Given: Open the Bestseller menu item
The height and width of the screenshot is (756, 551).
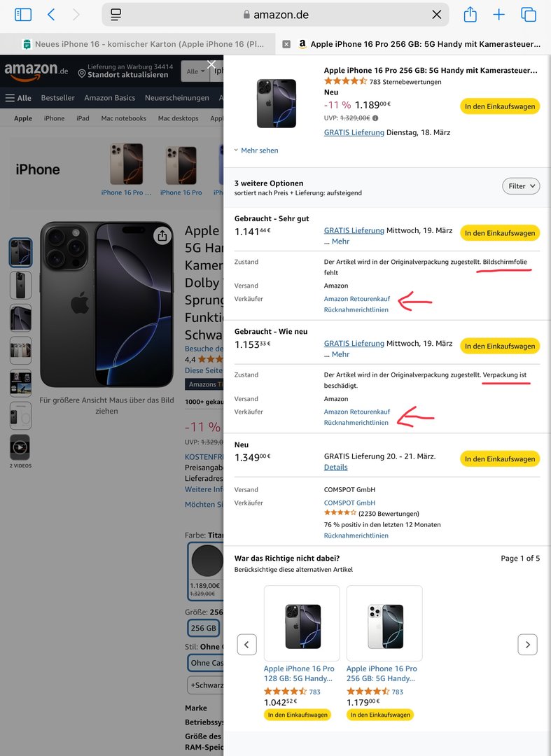Looking at the screenshot, I should pyautogui.click(x=57, y=98).
